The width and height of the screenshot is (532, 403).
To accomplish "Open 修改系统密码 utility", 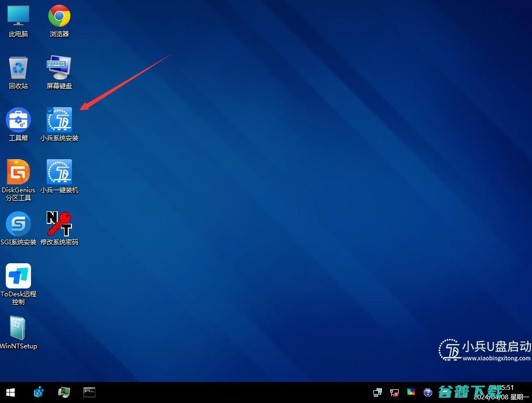I will point(59,226).
